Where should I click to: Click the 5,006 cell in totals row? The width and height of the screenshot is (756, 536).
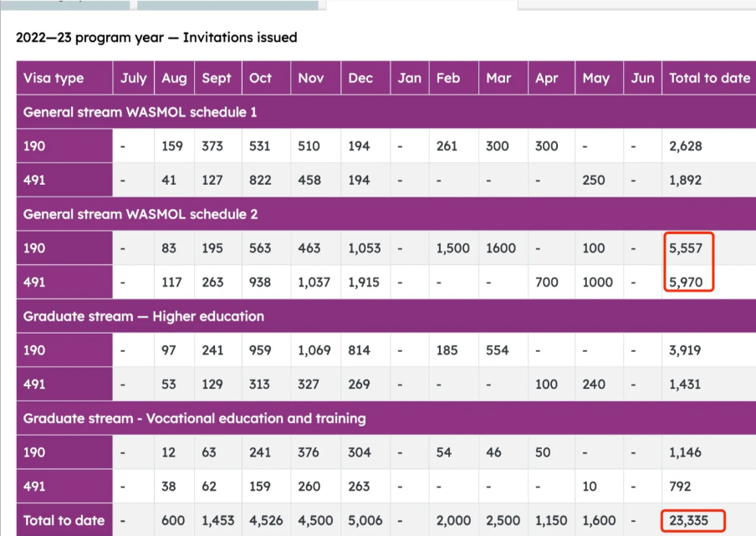(365, 521)
